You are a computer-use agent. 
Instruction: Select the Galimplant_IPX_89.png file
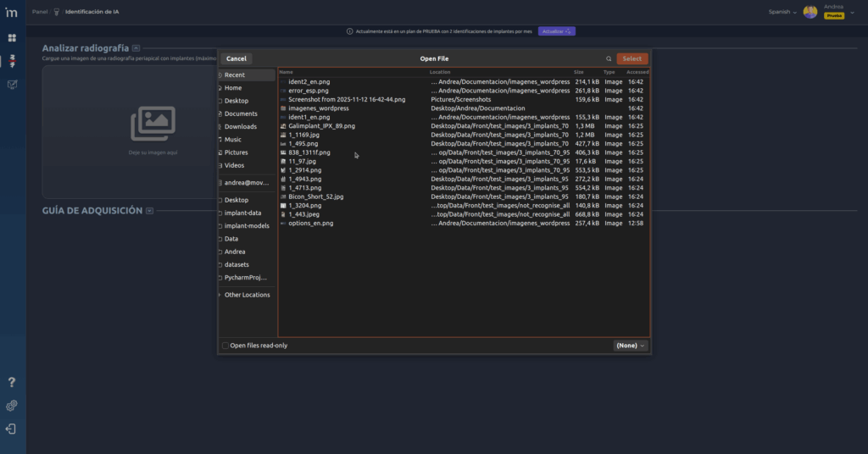321,125
